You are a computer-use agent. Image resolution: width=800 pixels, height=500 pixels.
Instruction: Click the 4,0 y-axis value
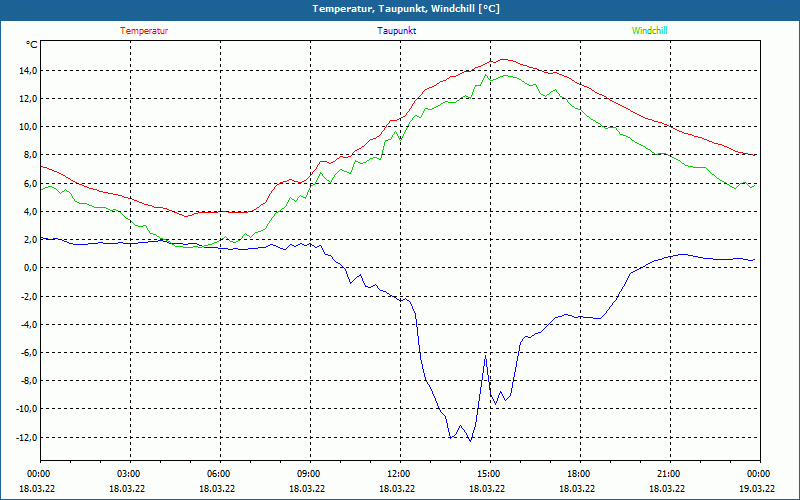coord(31,212)
